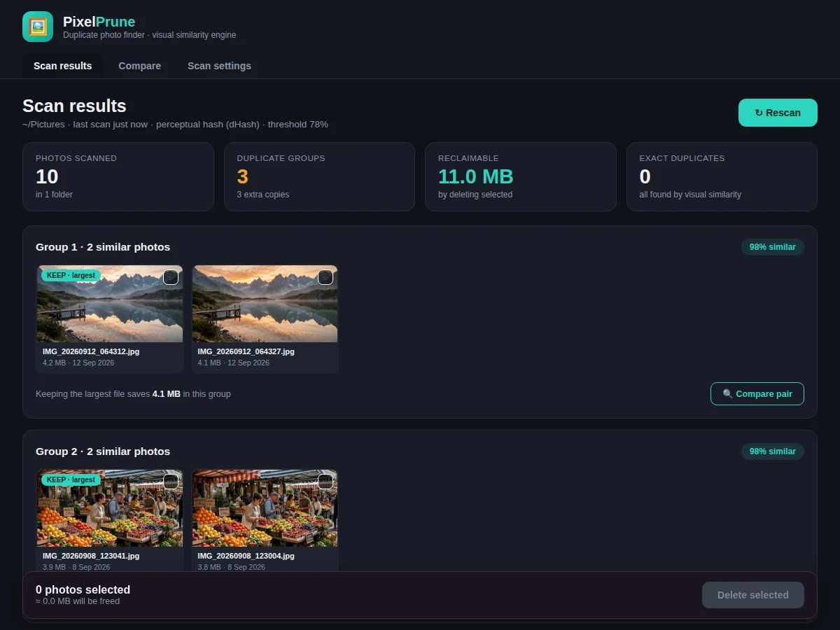Click the second market stall photo
This screenshot has width=840, height=630.
coord(265,508)
